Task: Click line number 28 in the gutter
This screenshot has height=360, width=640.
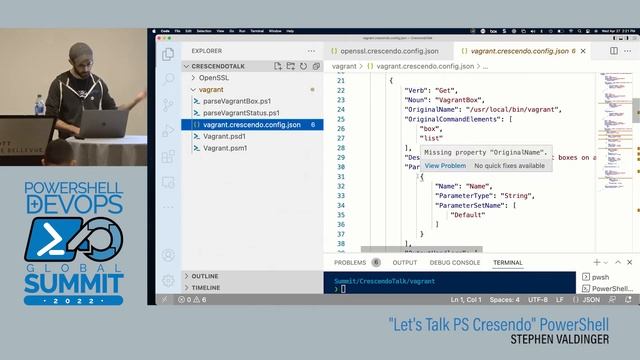Action: (x=341, y=148)
